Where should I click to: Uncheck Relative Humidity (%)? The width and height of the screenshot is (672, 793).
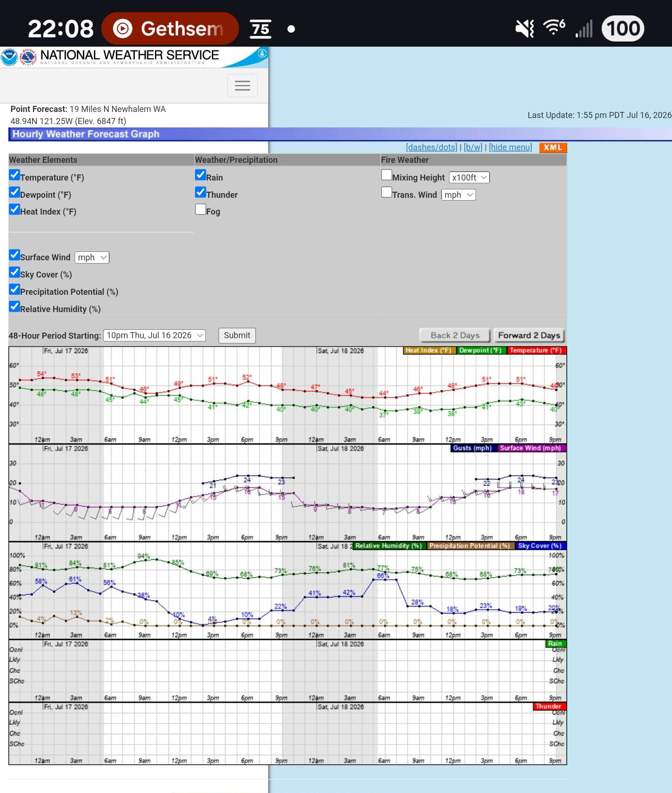pos(14,307)
